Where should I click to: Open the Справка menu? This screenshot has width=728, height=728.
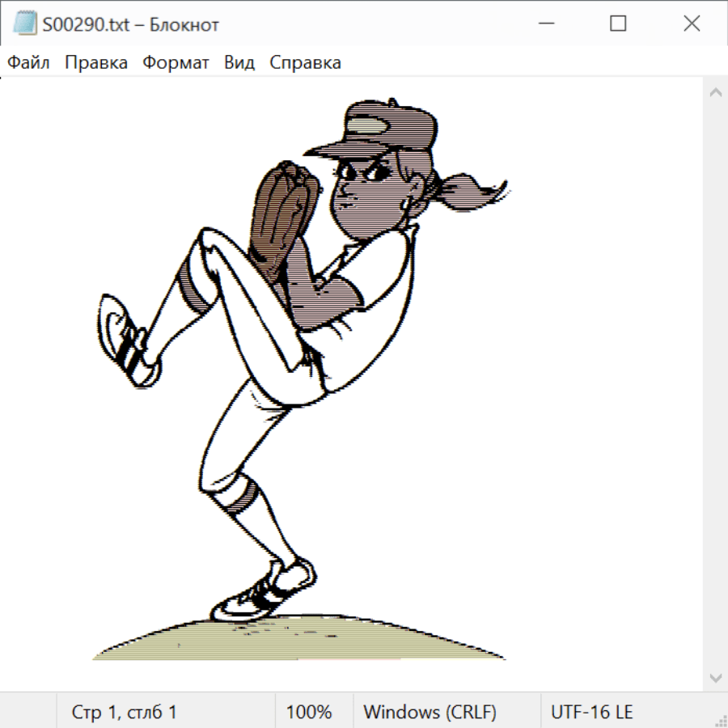305,63
